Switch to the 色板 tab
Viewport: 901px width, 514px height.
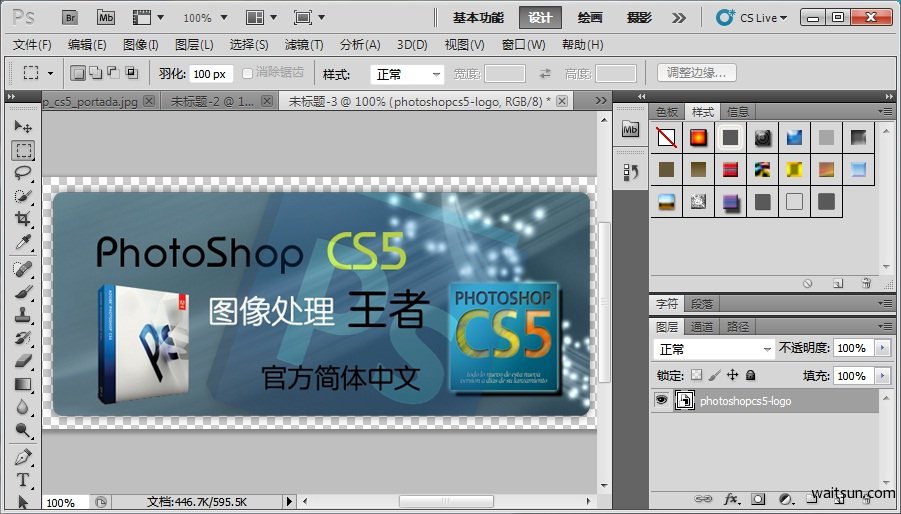(667, 112)
